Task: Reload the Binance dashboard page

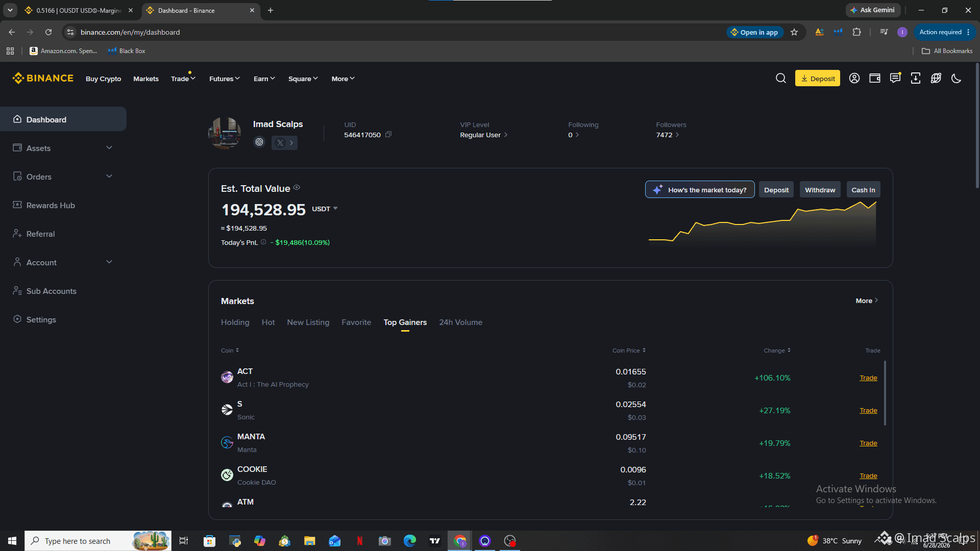Action: click(x=48, y=32)
